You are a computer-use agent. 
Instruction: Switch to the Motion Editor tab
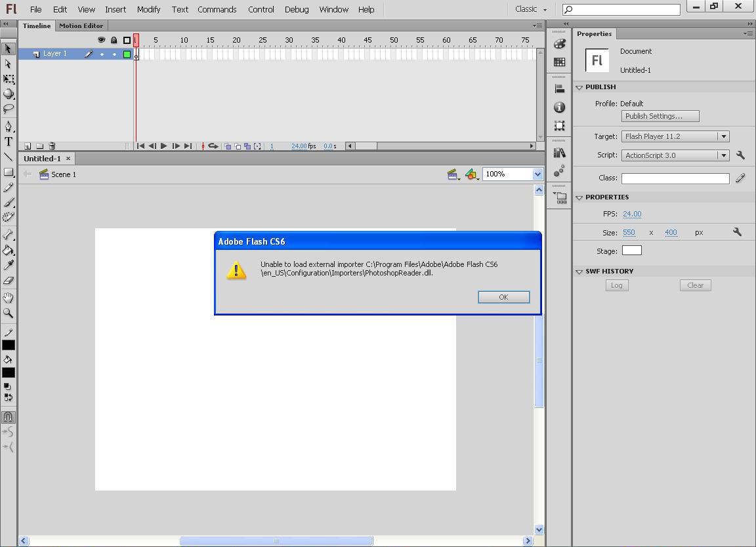point(81,26)
